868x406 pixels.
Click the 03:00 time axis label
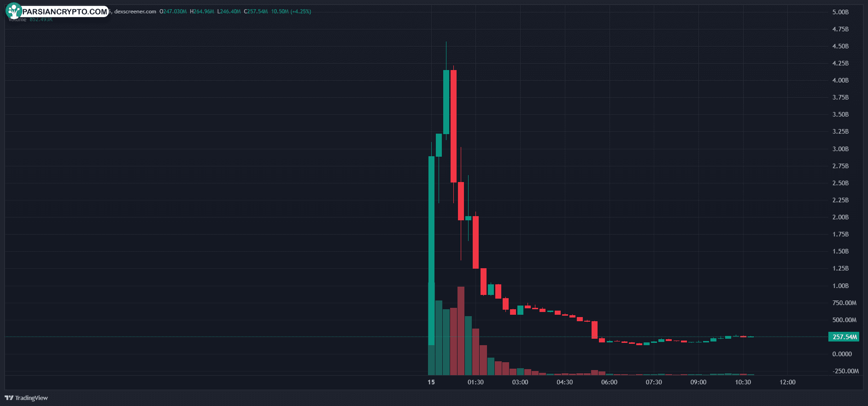[520, 382]
